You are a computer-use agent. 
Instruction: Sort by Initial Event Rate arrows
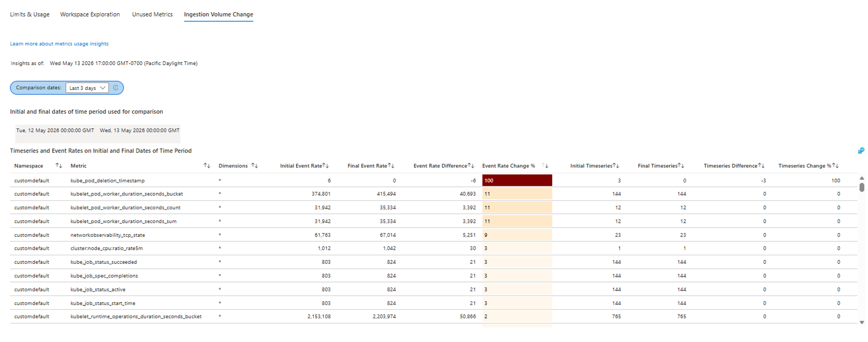pyautogui.click(x=326, y=166)
